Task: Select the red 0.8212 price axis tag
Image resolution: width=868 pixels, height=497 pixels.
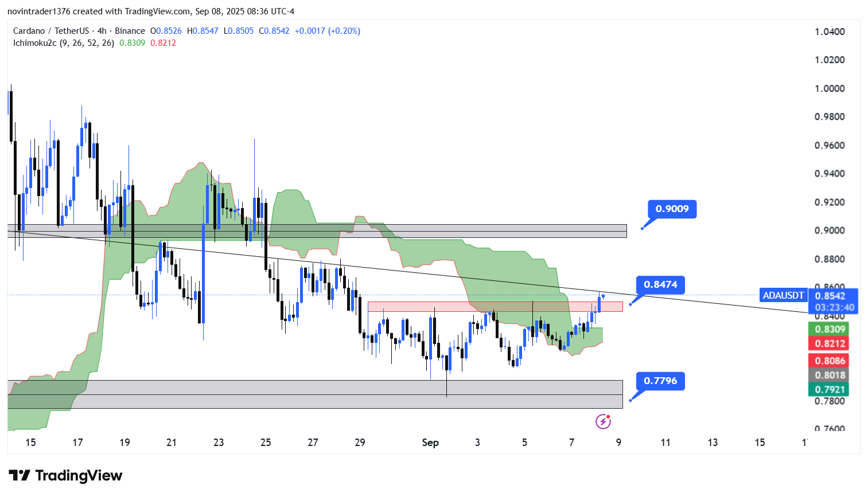Action: tap(830, 343)
